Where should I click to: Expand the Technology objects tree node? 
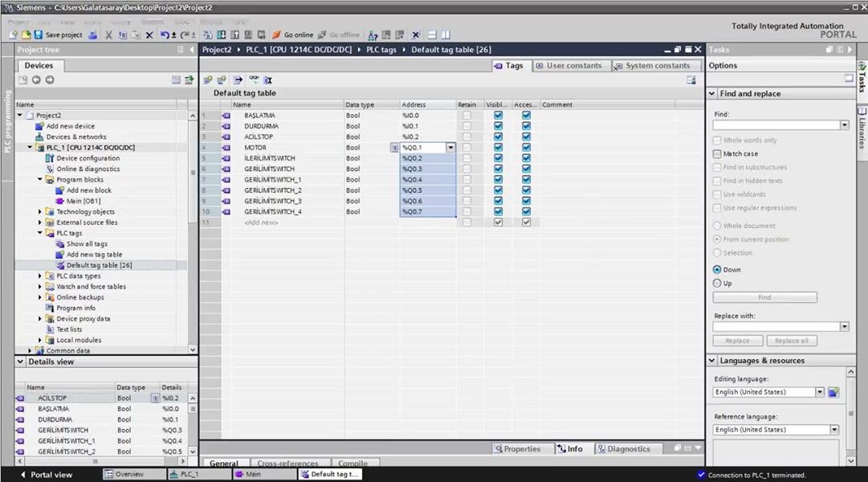point(40,211)
